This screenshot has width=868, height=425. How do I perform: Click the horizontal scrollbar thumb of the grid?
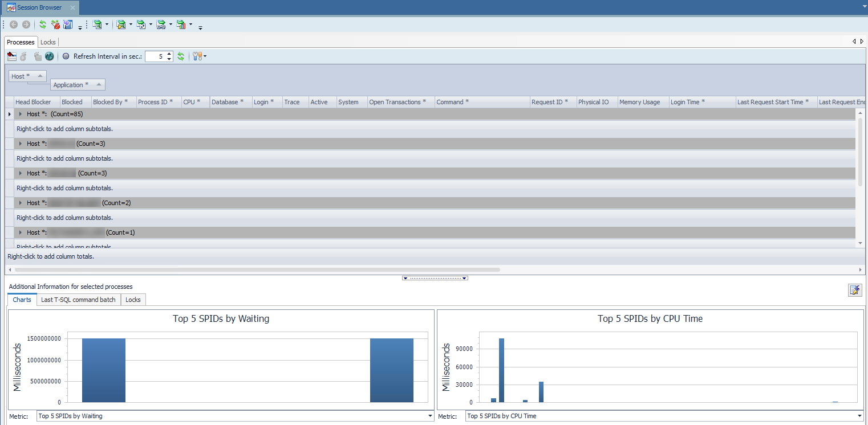point(257,269)
